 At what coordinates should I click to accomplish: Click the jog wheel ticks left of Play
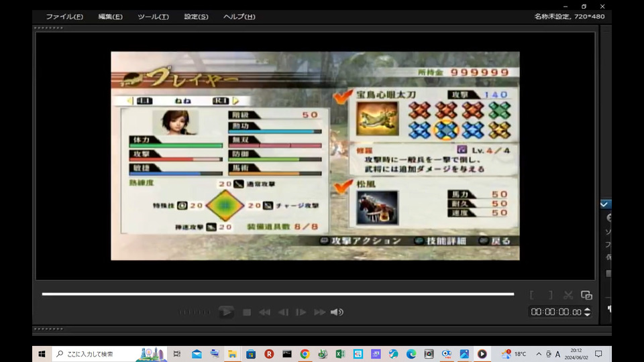[x=195, y=312]
